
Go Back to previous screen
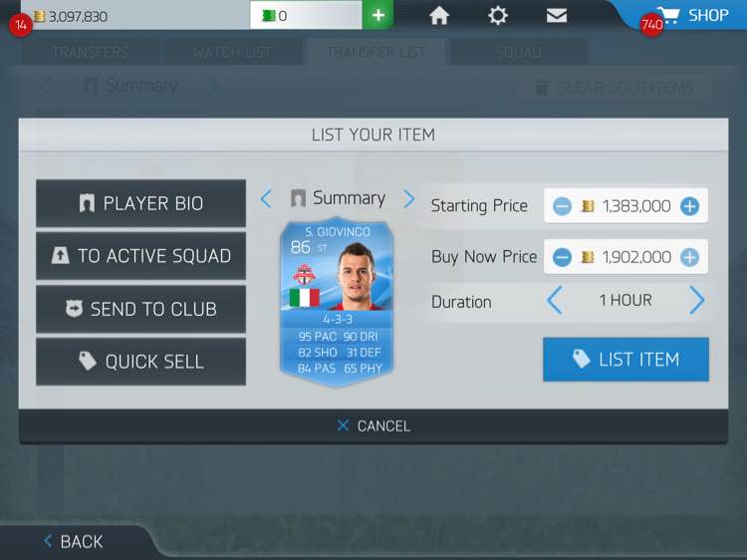pos(73,541)
